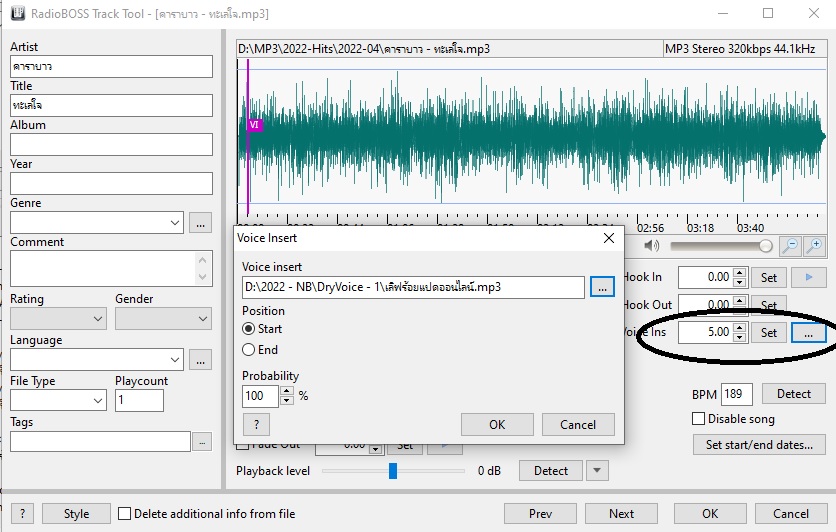Click OK in the Voice Insert dialog
836x532 pixels.
click(x=497, y=424)
